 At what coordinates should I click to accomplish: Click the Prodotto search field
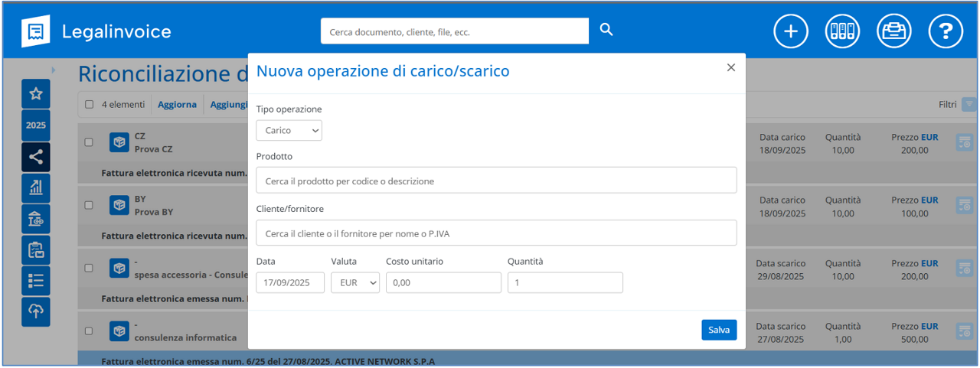(496, 181)
